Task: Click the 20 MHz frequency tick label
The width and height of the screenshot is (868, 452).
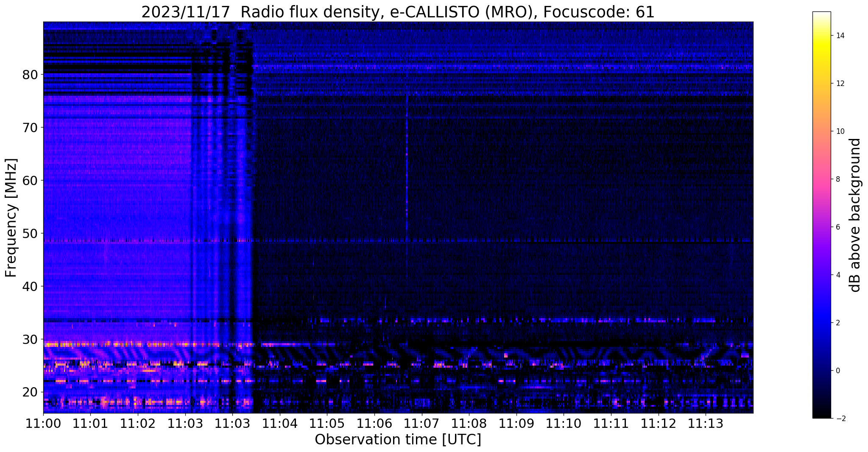Action: (30, 392)
